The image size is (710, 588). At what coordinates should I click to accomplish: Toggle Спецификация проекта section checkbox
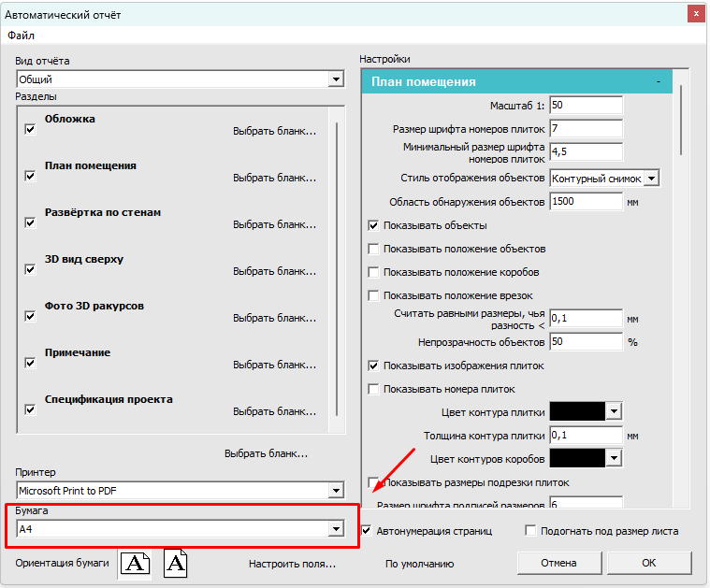30,409
